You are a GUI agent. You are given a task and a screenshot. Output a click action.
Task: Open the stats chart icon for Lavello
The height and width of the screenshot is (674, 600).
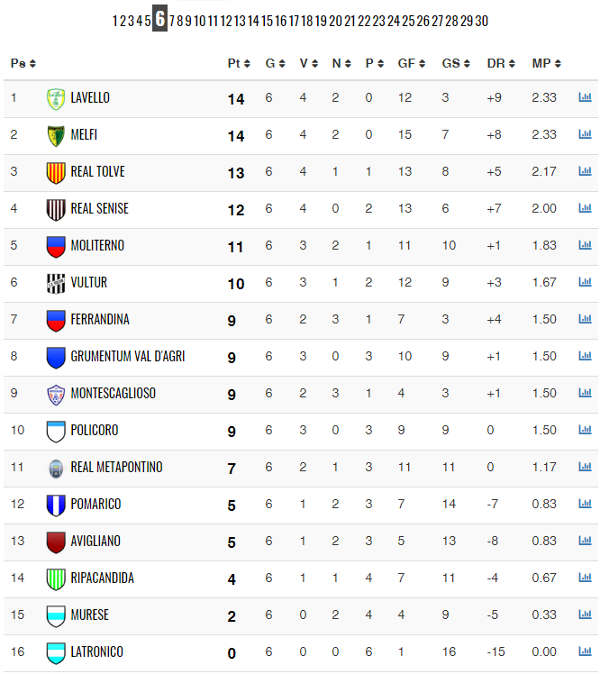[x=585, y=97]
